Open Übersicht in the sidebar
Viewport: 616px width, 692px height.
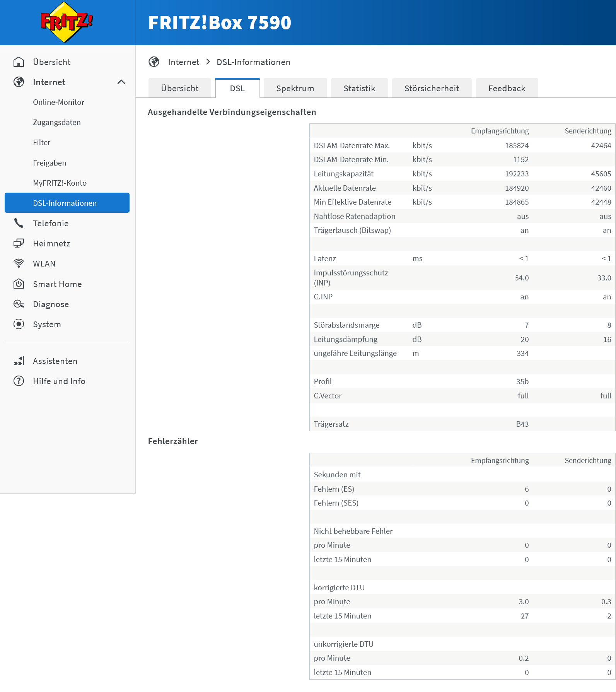click(52, 62)
